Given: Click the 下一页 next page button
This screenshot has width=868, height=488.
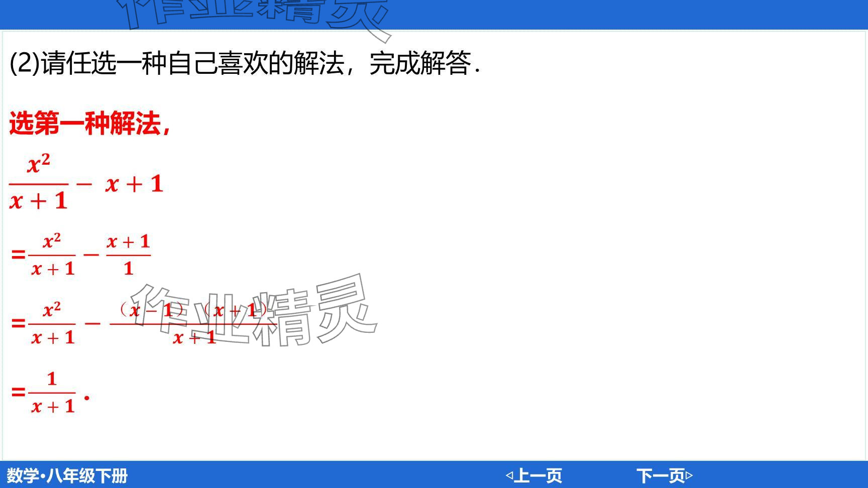Looking at the screenshot, I should coord(660,475).
